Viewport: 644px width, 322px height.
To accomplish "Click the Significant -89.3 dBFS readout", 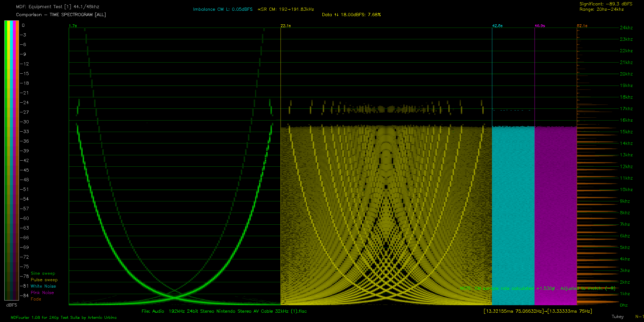I will point(606,4).
